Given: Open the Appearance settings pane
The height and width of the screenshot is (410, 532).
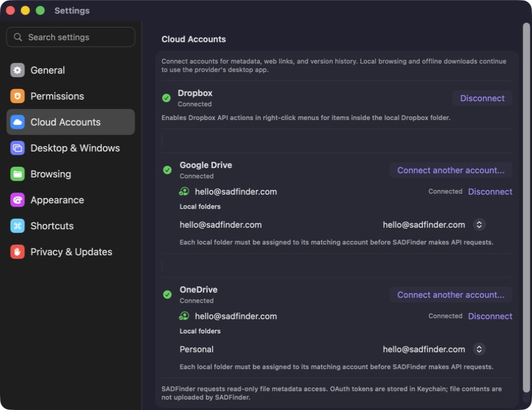Looking at the screenshot, I should click(x=71, y=200).
